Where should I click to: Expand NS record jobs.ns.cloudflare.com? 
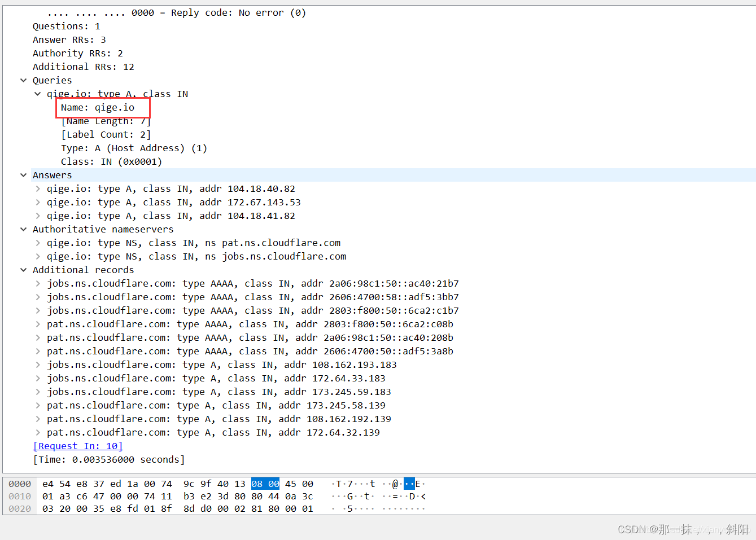(x=37, y=256)
